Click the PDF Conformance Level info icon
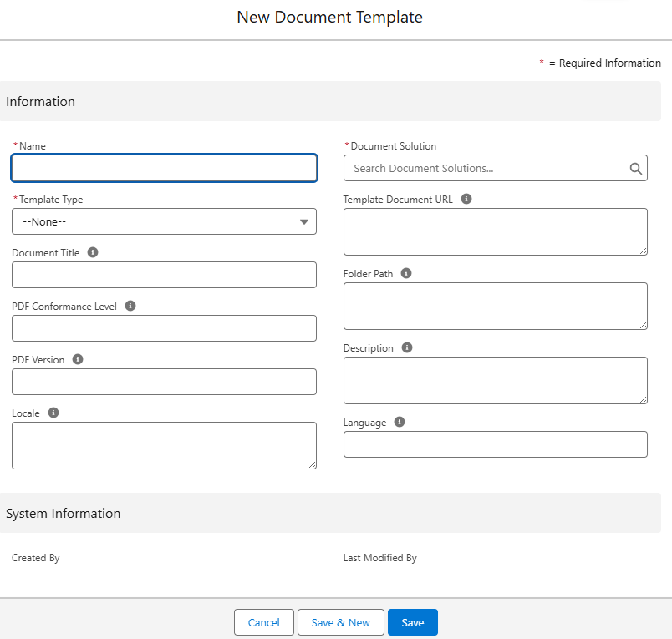 (130, 306)
